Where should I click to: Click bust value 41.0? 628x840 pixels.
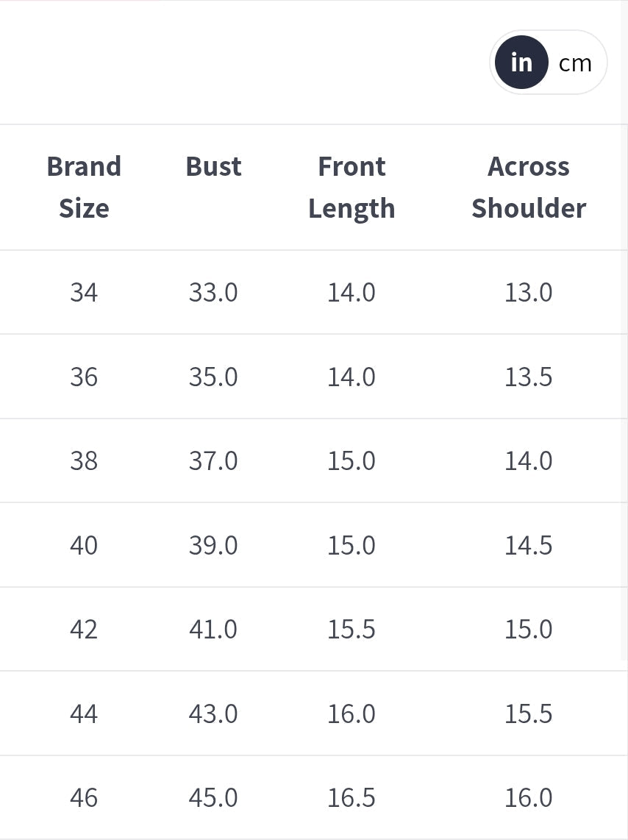click(x=213, y=630)
